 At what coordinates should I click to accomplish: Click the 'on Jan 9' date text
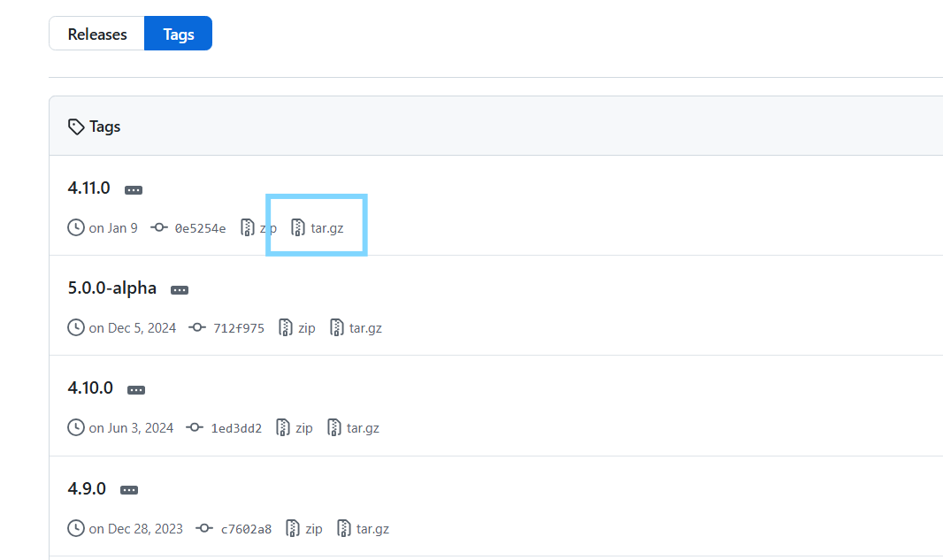point(113,228)
